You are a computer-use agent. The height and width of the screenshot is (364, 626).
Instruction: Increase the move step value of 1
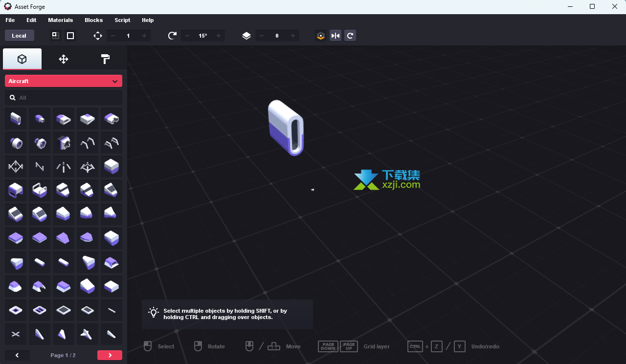(144, 36)
